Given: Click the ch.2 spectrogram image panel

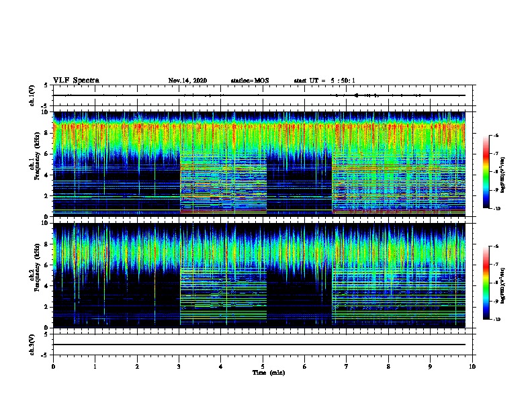Looking at the screenshot, I should [259, 275].
